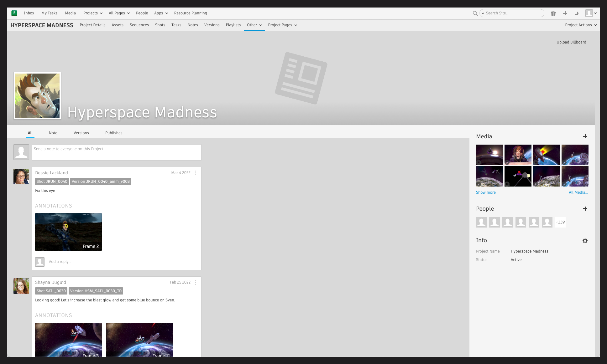Open the Info settings gear icon

pos(585,241)
